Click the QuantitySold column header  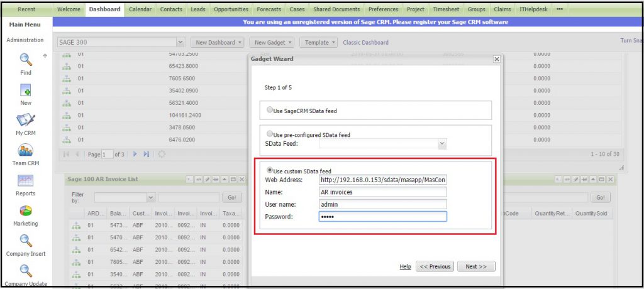(591, 214)
